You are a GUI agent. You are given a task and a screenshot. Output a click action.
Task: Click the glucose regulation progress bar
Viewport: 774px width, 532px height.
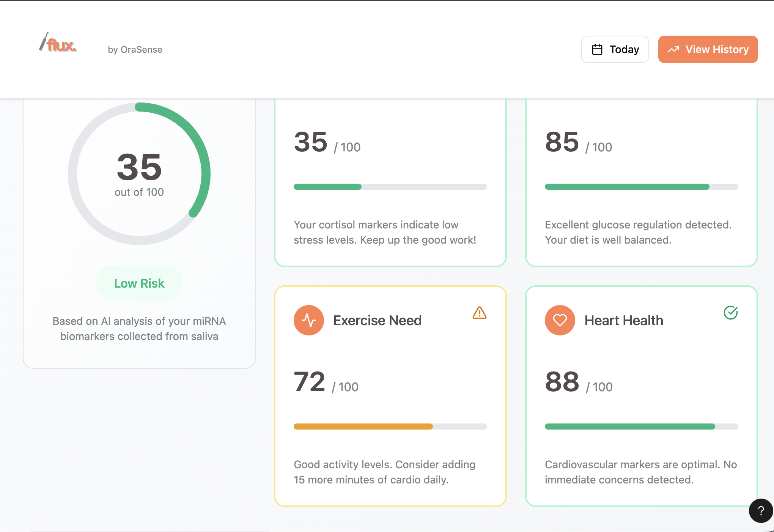point(641,186)
